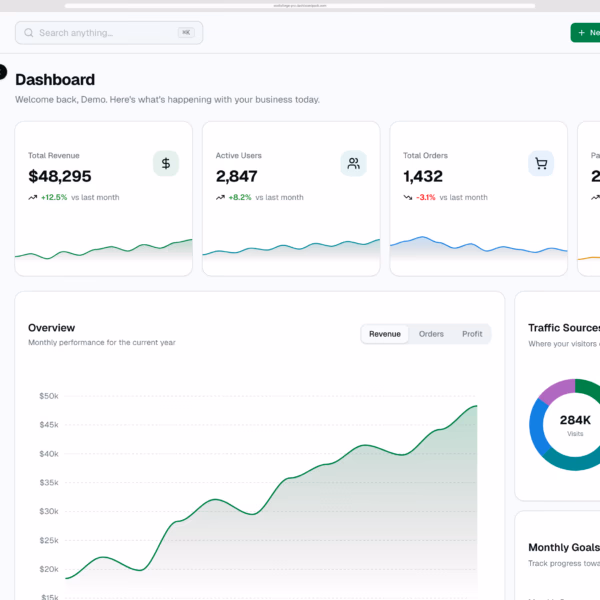Click the Dashboard page heading

tap(55, 80)
